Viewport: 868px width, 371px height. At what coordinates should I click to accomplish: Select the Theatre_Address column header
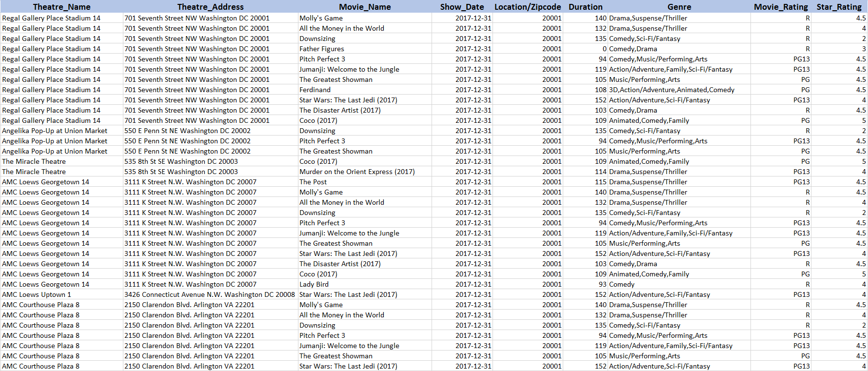(x=210, y=7)
